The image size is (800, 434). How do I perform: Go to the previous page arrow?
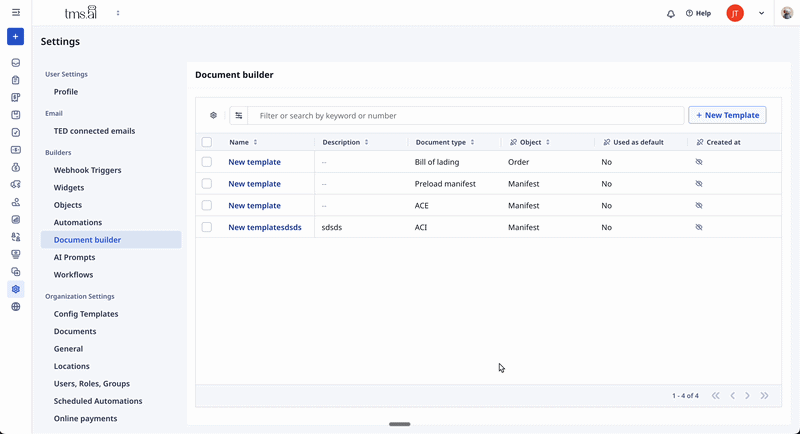click(x=733, y=396)
